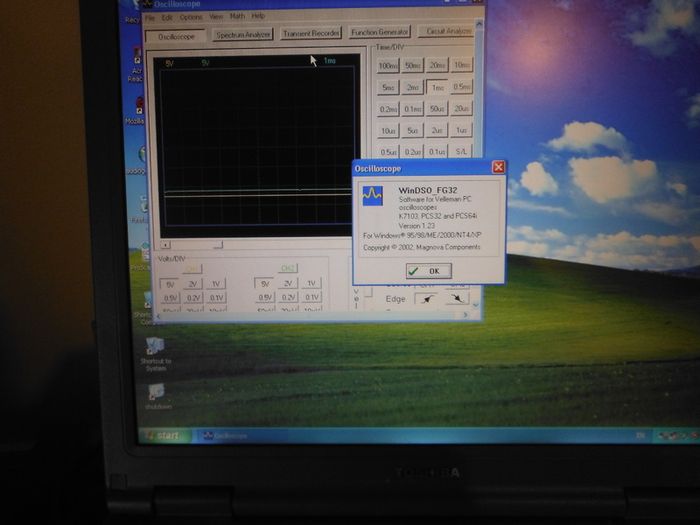Open the Edit menu
700x525 pixels.
(167, 17)
